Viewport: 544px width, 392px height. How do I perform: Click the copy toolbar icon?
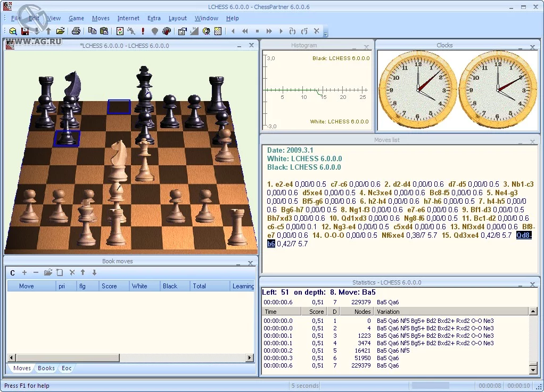pos(92,31)
